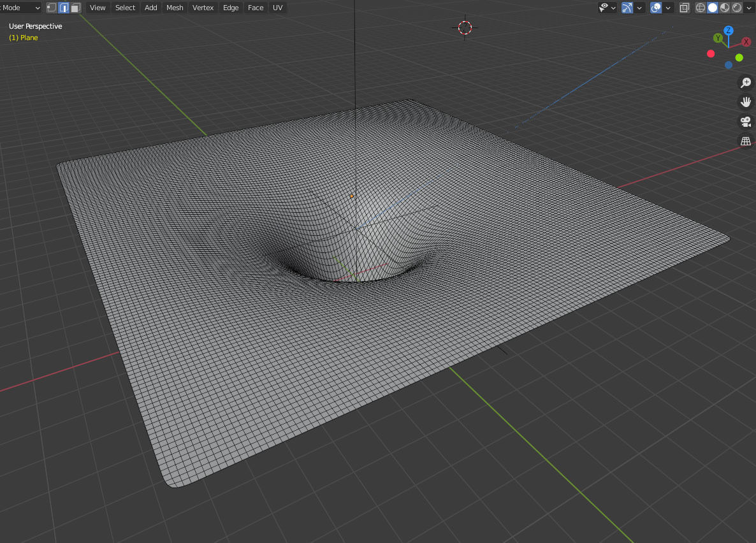Click the Z axis on navigation gizmo
The height and width of the screenshot is (543, 756).
[x=729, y=31]
